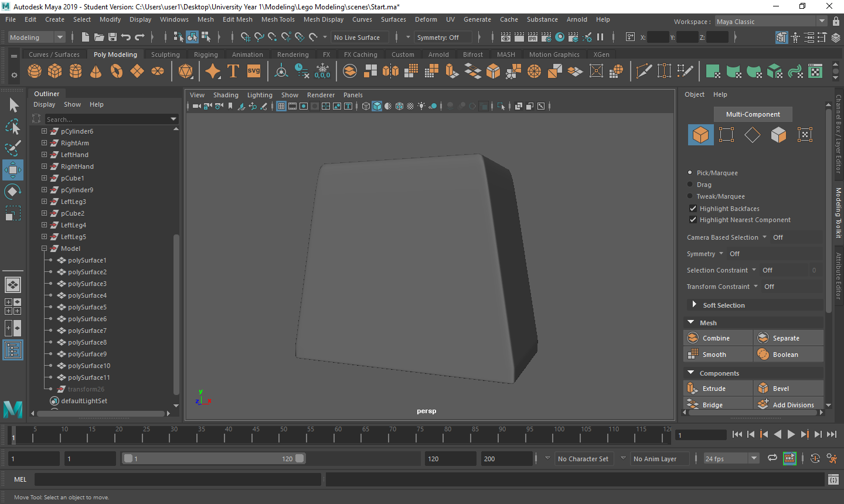Select the Drag radio option
This screenshot has width=844, height=504.
[690, 185]
